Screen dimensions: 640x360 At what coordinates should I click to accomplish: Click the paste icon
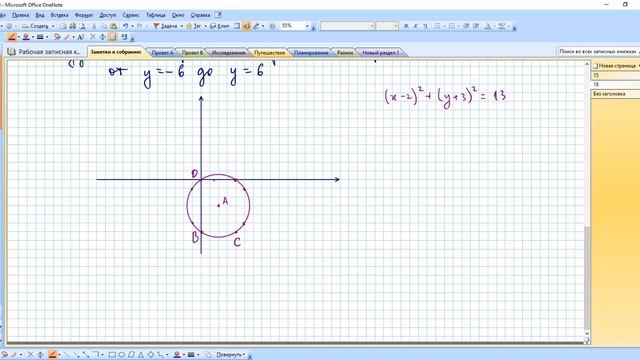(x=113, y=26)
